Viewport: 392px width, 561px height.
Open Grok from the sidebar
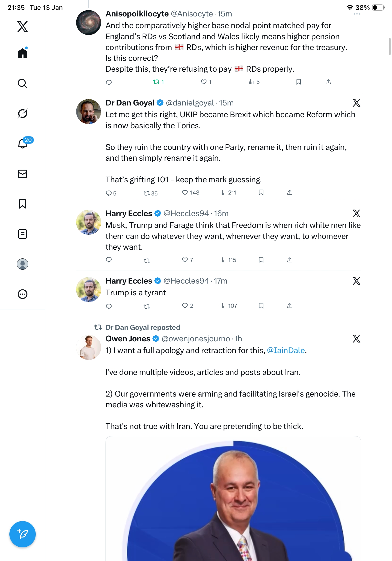22,113
